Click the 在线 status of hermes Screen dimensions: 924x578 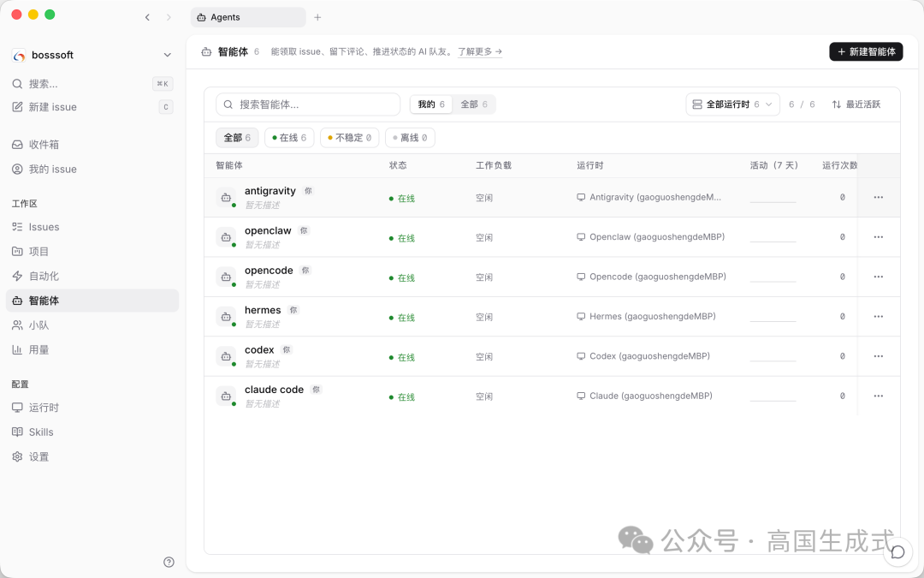[402, 318]
